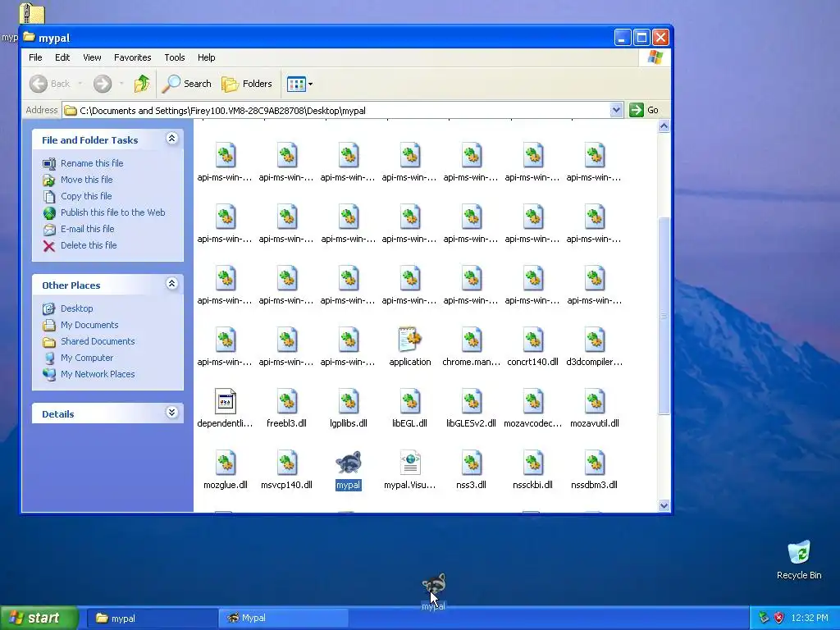Open the View menu
840x630 pixels.
(x=92, y=57)
